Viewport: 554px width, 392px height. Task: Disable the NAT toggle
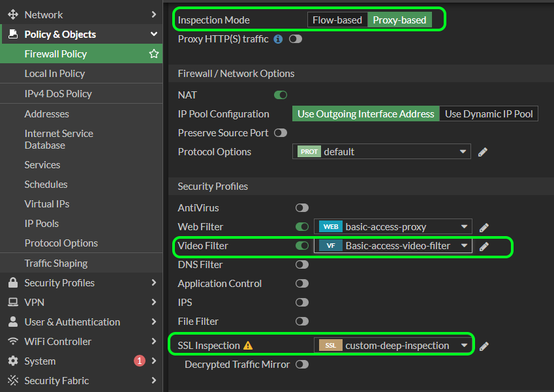pyautogui.click(x=280, y=95)
